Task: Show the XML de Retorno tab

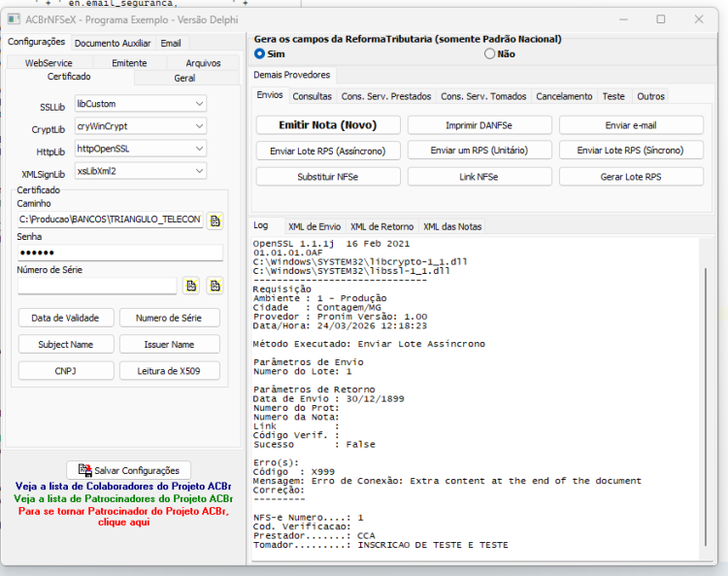Action: 381,226
